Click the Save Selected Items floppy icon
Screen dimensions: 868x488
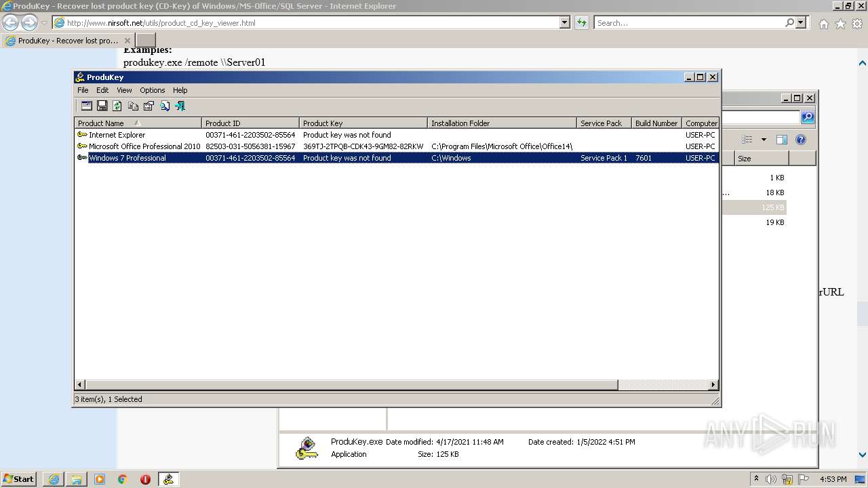102,106
